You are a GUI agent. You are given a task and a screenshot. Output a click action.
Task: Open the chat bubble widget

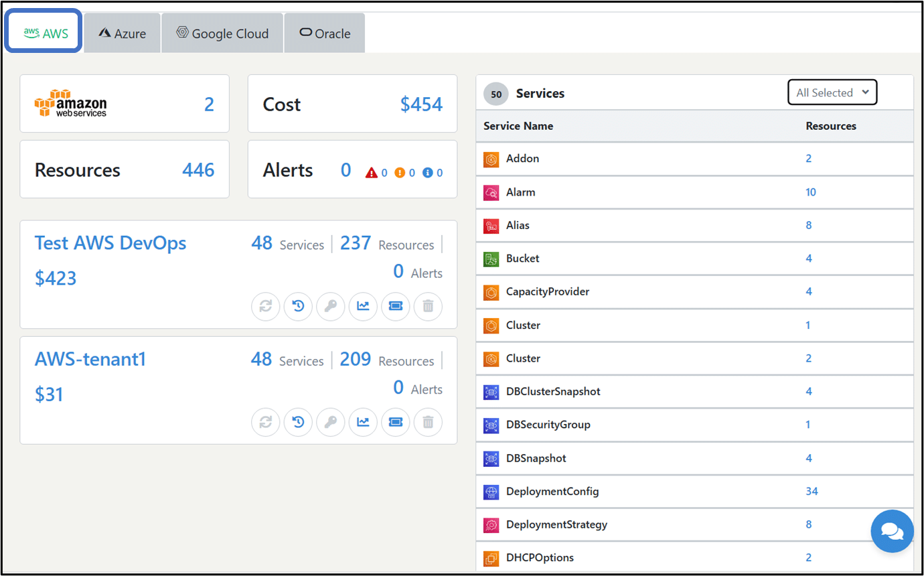[893, 531]
